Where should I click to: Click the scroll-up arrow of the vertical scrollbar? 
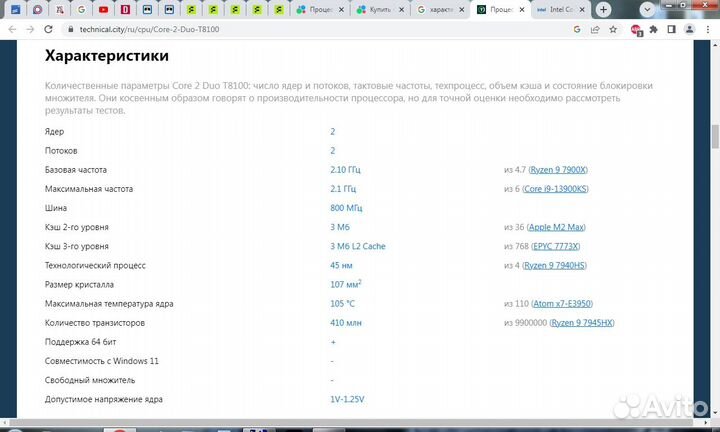coord(715,45)
